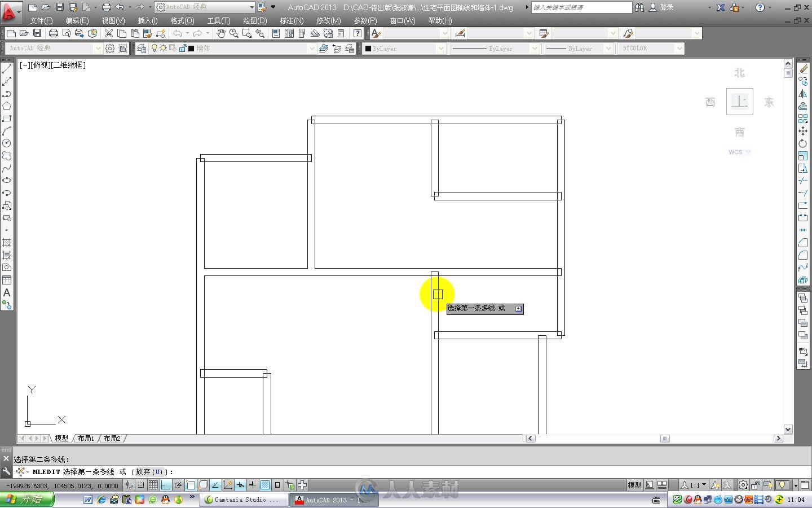Open the 文件(F) menu

pyautogui.click(x=41, y=20)
